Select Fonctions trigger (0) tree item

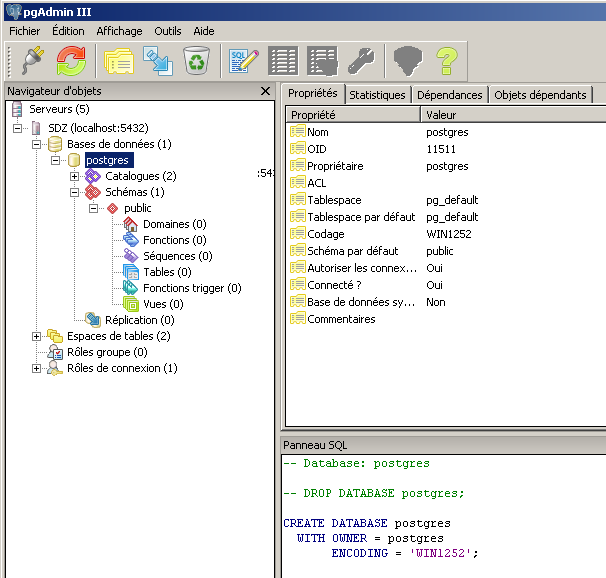(x=191, y=288)
